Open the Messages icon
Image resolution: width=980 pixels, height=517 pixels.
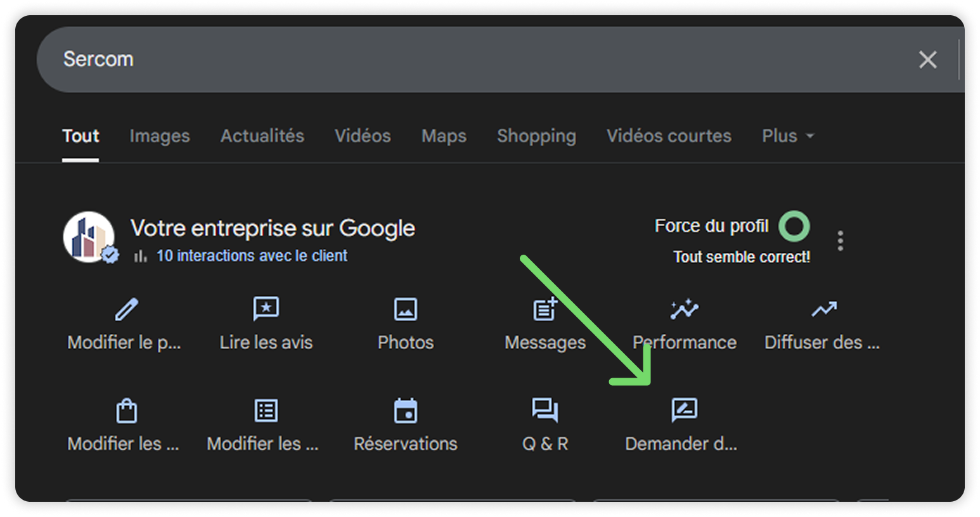tap(545, 309)
